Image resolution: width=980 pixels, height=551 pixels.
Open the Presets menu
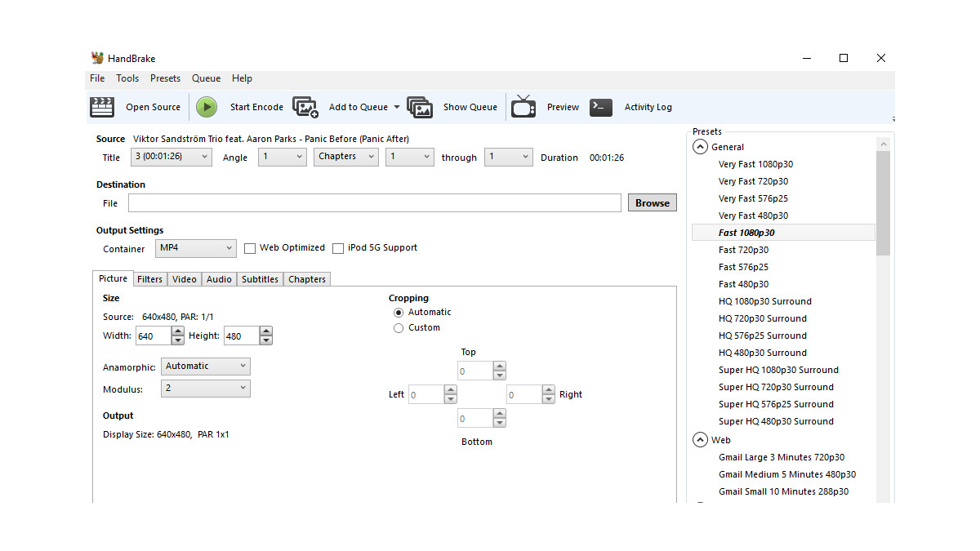[x=165, y=78]
